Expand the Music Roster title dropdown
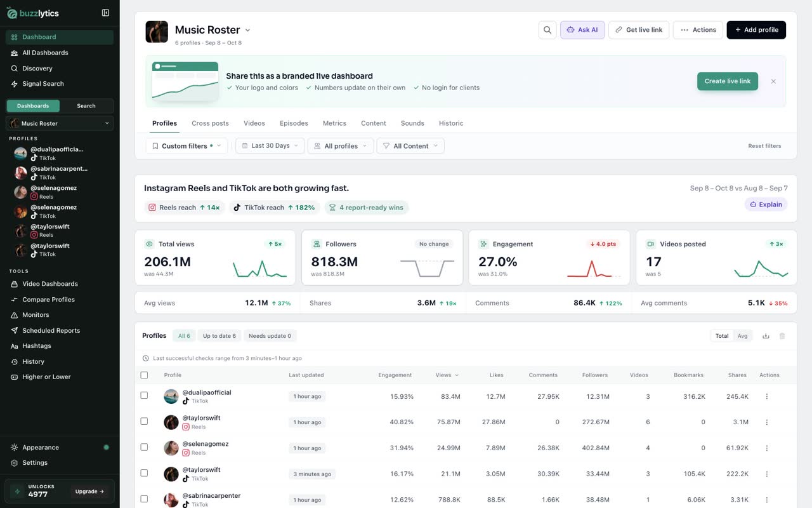The width and height of the screenshot is (812, 508). click(x=247, y=30)
